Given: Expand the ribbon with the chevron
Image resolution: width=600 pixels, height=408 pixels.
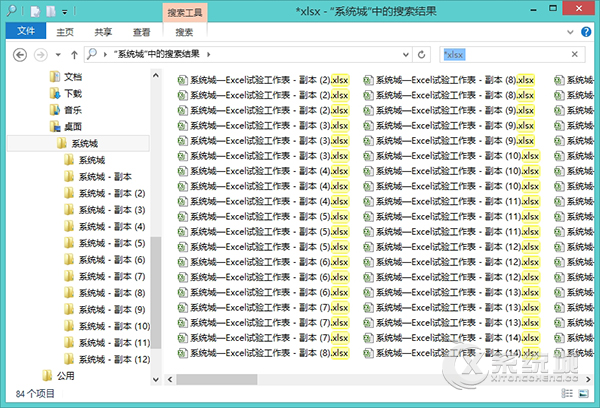Looking at the screenshot, I should (x=570, y=32).
